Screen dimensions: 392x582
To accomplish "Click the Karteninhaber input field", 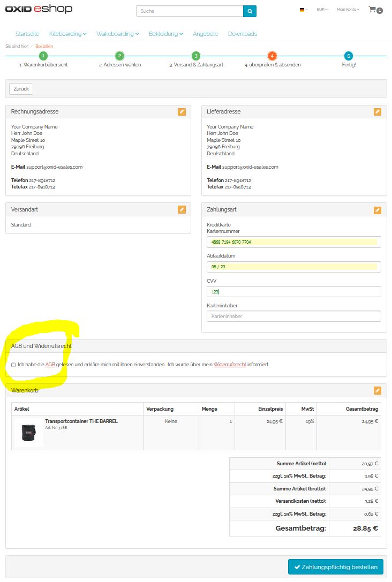I will pyautogui.click(x=293, y=316).
